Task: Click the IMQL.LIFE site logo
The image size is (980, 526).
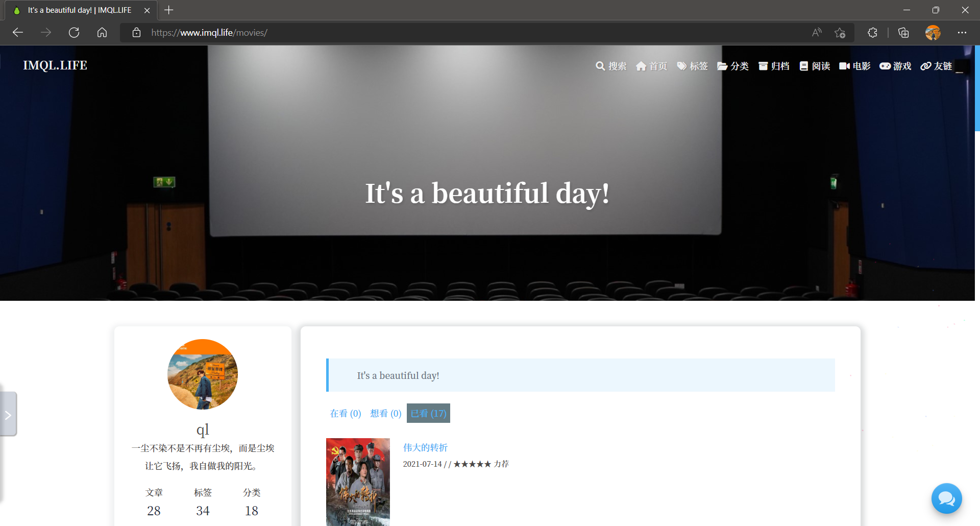Action: [55, 65]
